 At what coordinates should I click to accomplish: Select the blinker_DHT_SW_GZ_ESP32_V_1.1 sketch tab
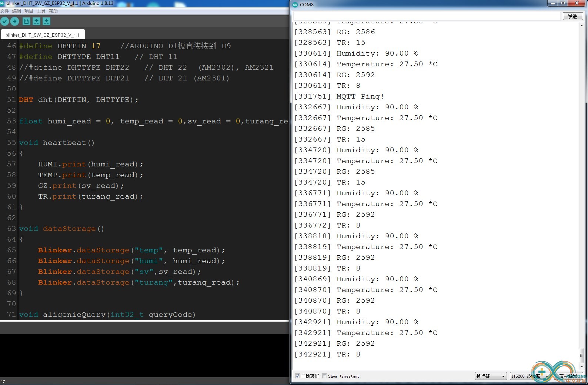pyautogui.click(x=43, y=35)
